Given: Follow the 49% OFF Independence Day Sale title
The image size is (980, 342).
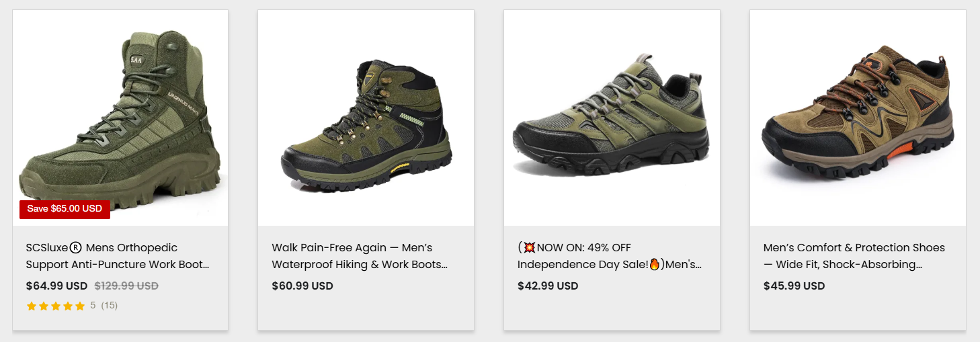Looking at the screenshot, I should coord(609,256).
